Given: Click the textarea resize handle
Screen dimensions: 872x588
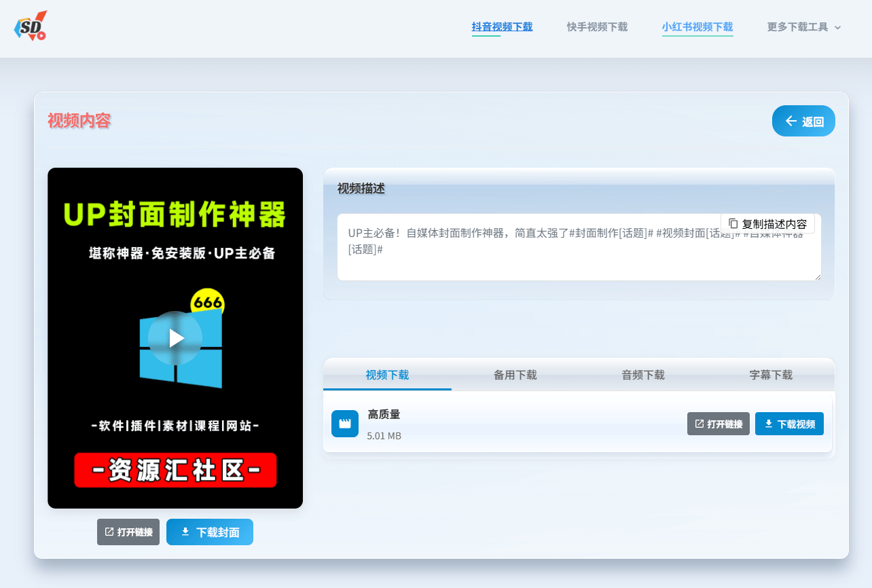Looking at the screenshot, I should coord(818,277).
